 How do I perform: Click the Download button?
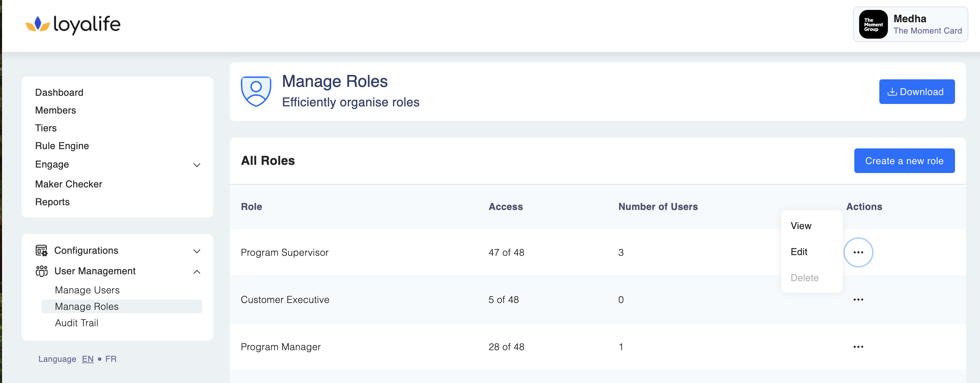(x=916, y=92)
